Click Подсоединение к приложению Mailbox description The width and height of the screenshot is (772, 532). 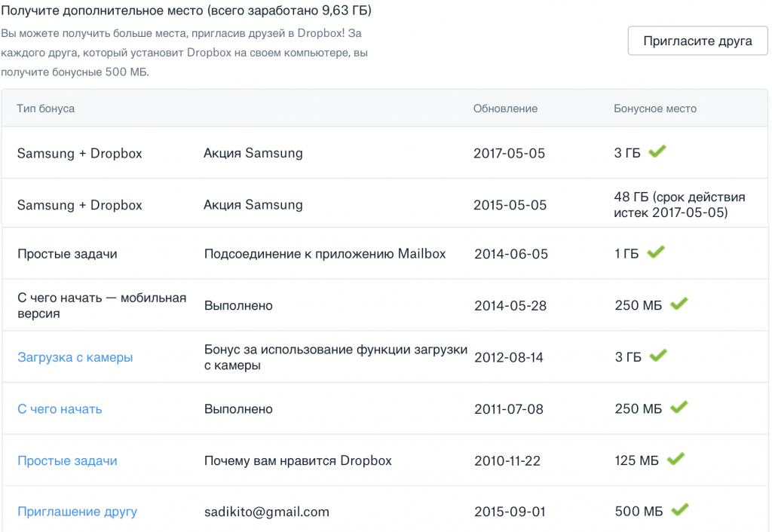point(325,254)
